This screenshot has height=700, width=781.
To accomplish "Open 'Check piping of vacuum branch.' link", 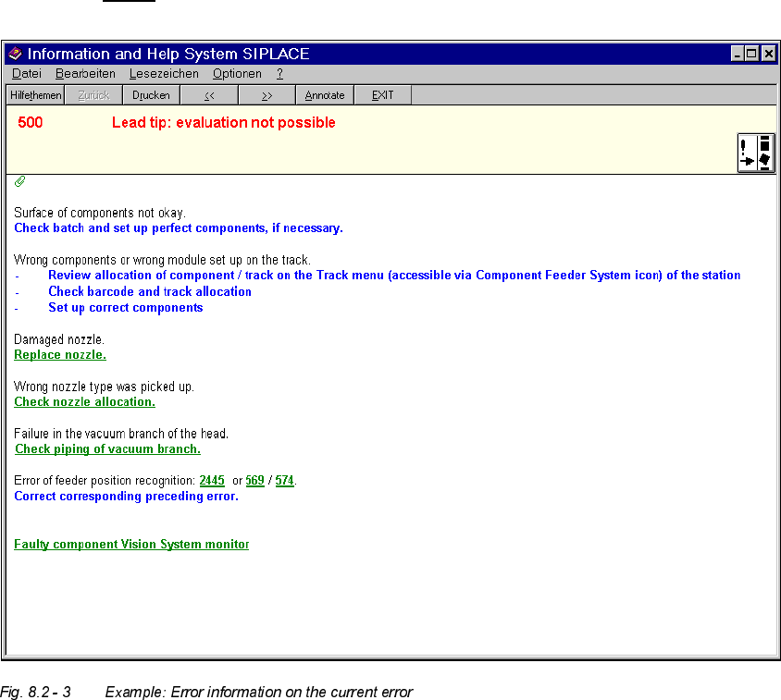I will coord(107,449).
